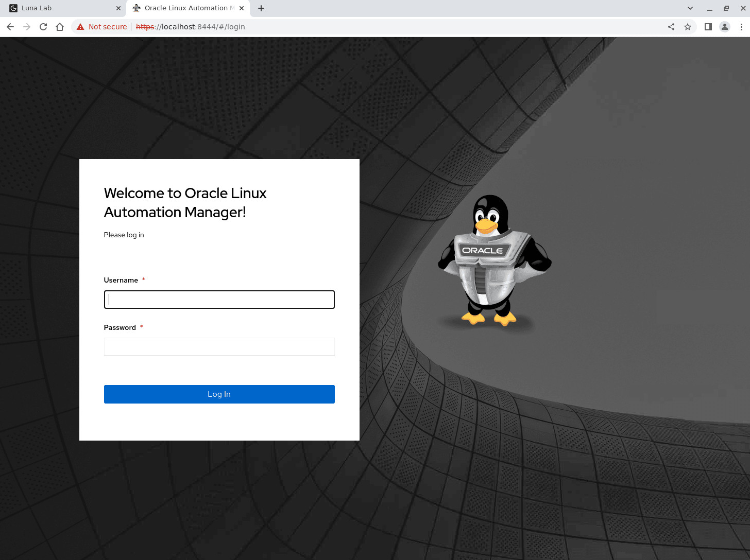The image size is (750, 560).
Task: Reload the current page
Action: click(43, 27)
